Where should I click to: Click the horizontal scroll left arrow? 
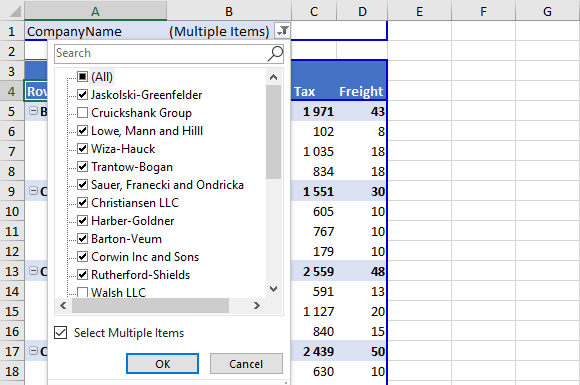[x=63, y=305]
